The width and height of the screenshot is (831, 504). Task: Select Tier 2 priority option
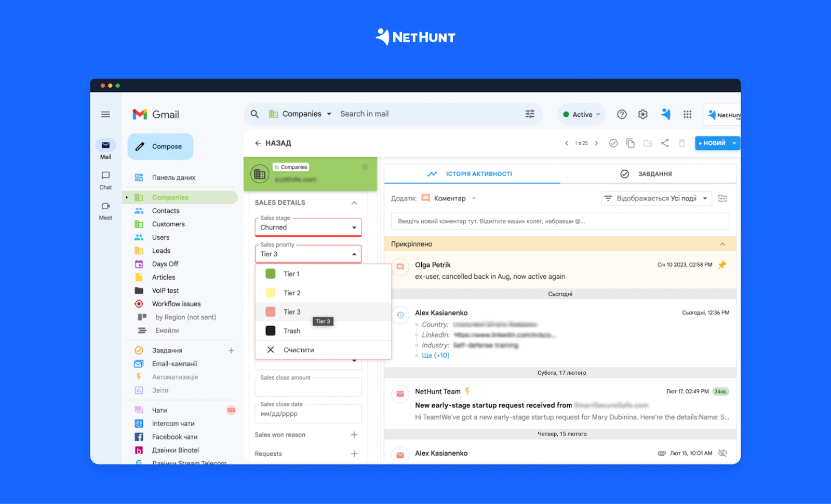pos(323,293)
